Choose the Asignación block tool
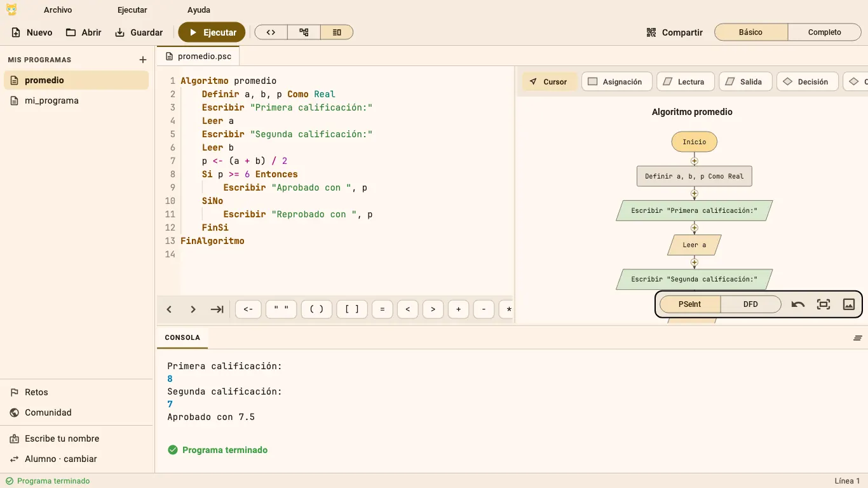This screenshot has width=868, height=488. pyautogui.click(x=616, y=82)
